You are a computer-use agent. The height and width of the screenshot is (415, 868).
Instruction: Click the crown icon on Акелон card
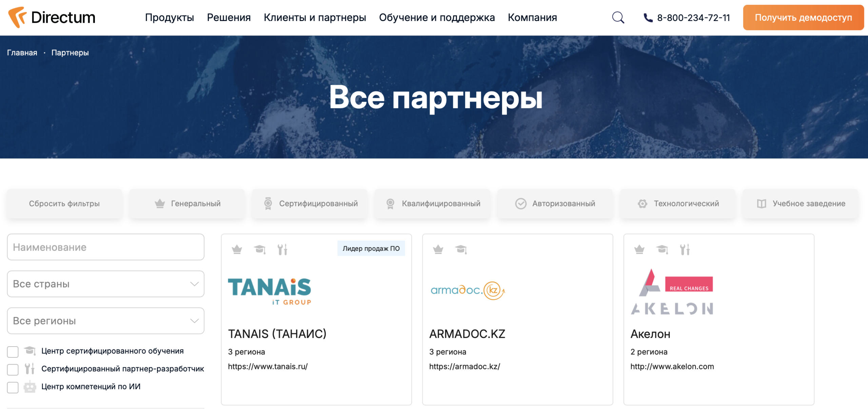click(639, 249)
